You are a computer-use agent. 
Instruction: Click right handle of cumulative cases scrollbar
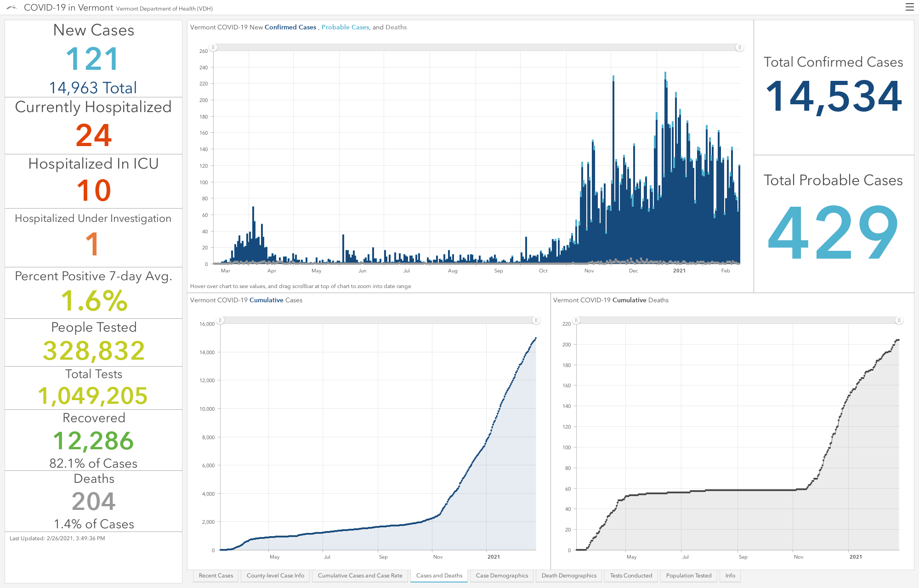pos(536,320)
